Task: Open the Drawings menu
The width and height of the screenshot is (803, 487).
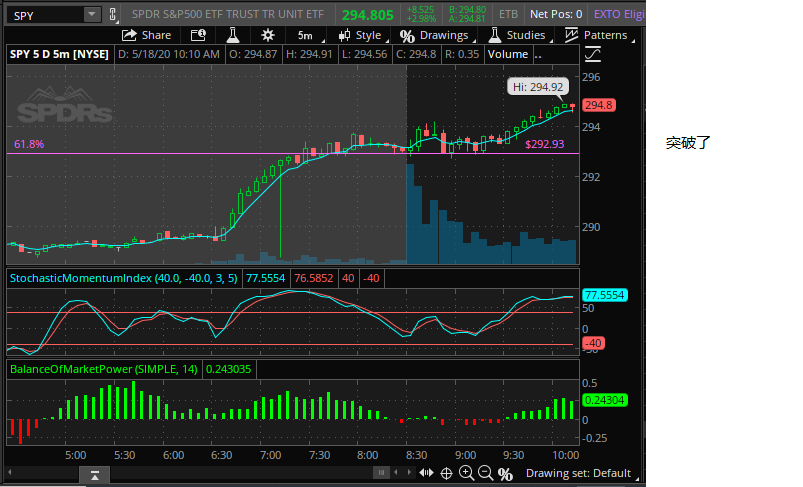Action: [435, 35]
